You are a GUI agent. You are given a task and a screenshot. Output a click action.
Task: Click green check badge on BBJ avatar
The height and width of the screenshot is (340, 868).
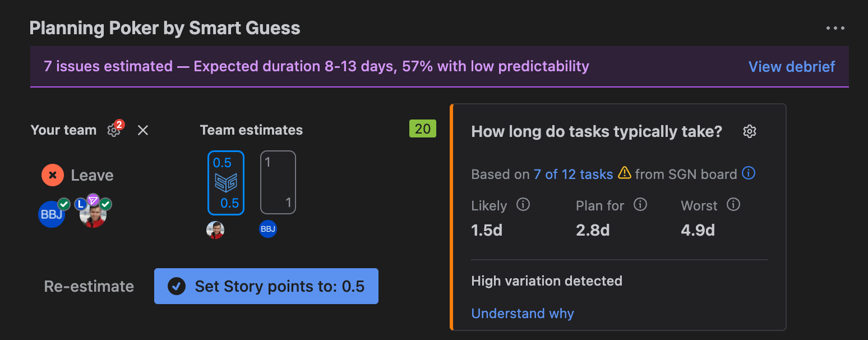pyautogui.click(x=64, y=204)
